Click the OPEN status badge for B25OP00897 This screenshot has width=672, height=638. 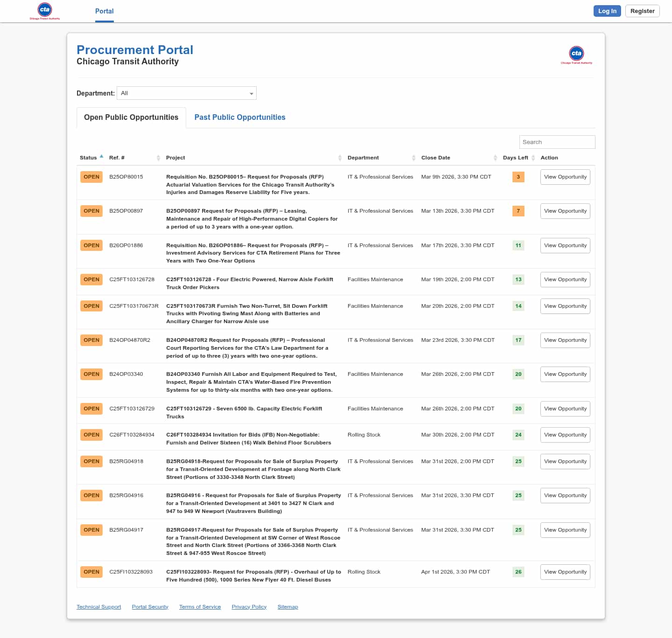click(x=91, y=211)
